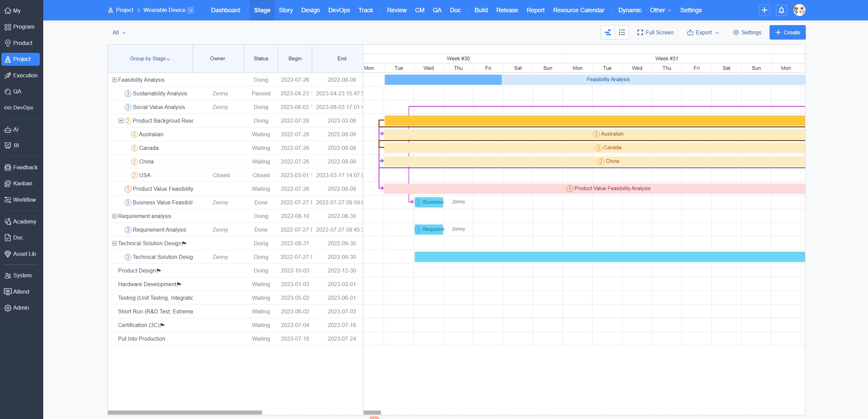Image resolution: width=868 pixels, height=419 pixels.
Task: Click the Full Screen button
Action: click(655, 32)
